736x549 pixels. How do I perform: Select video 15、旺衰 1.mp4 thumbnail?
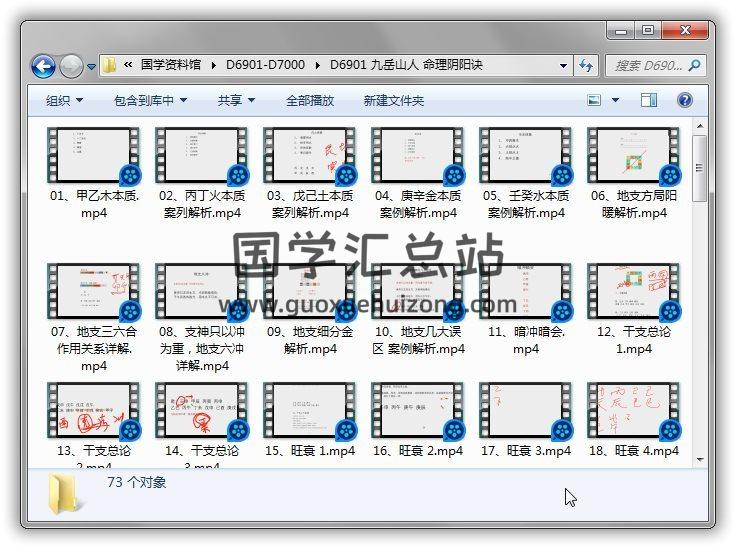[309, 411]
